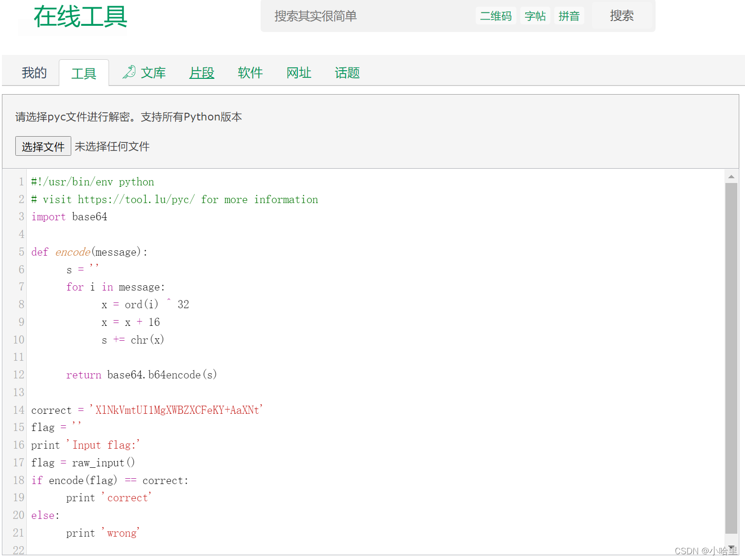Viewport: 745px width, 560px height.
Task: Click the tool.lu/pyc comment line
Action: 175,200
